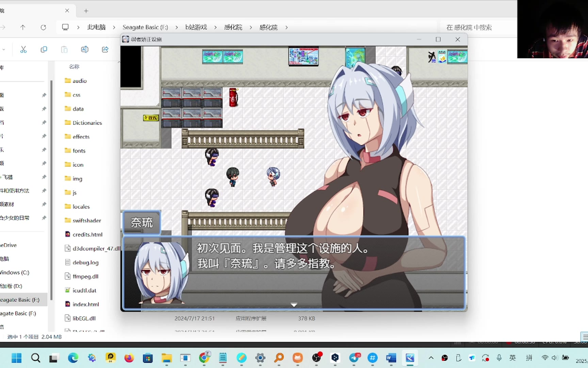This screenshot has height=368, width=588.
Task: Click the Share icon in toolbar
Action: click(x=105, y=50)
